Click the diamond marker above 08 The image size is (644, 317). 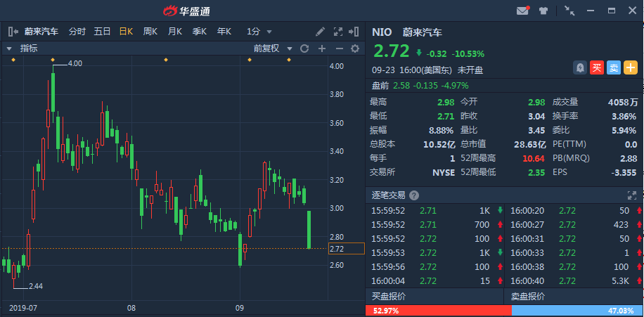166,60
